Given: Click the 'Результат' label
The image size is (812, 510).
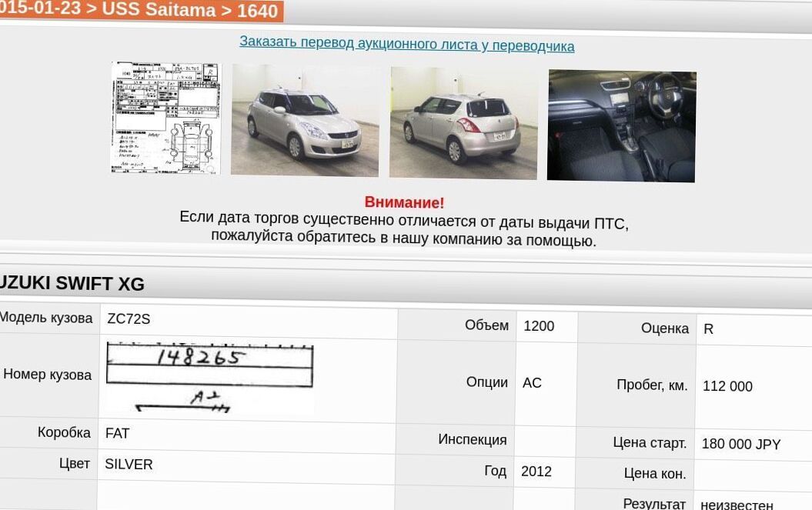Looking at the screenshot, I should pos(654,503).
